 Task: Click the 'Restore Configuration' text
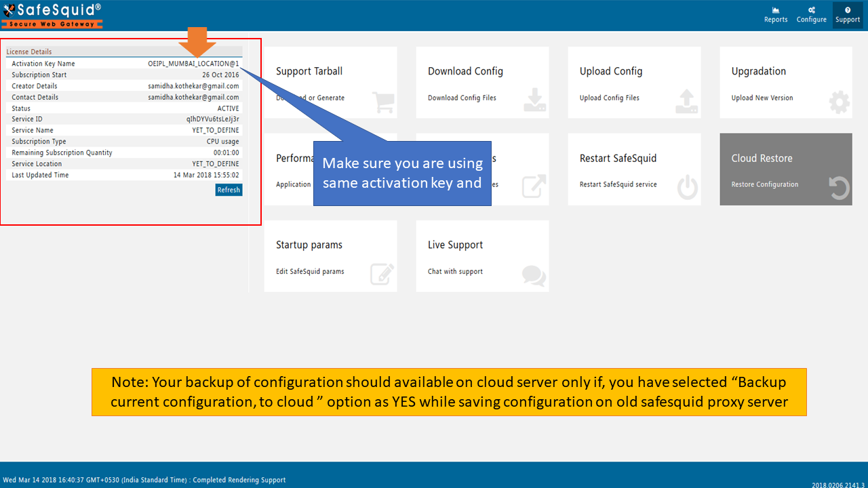tap(765, 184)
